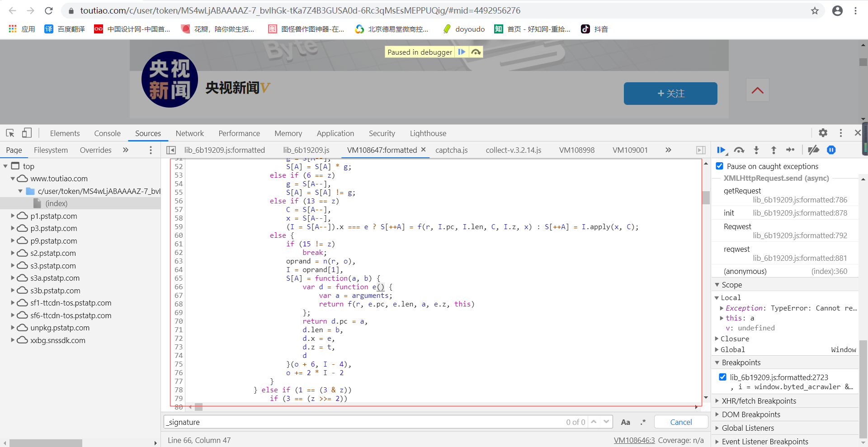This screenshot has width=868, height=447.
Task: Expand the Closure scope
Action: [717, 339]
